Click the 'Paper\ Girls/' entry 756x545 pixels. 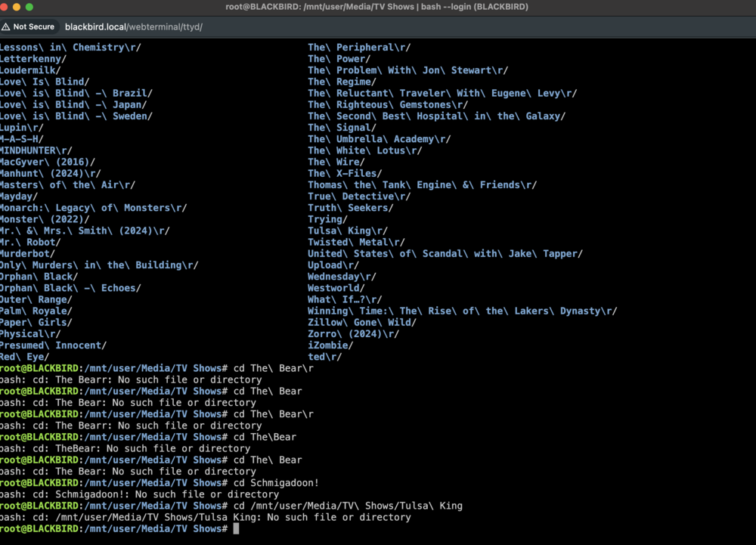pyautogui.click(x=36, y=322)
